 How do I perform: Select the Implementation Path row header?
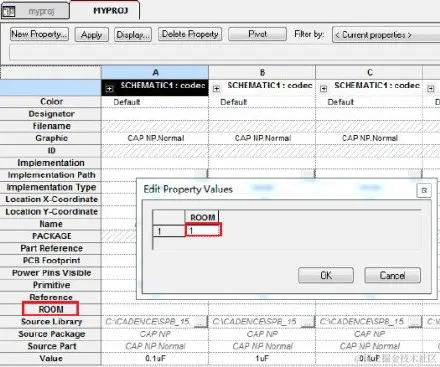[51, 175]
